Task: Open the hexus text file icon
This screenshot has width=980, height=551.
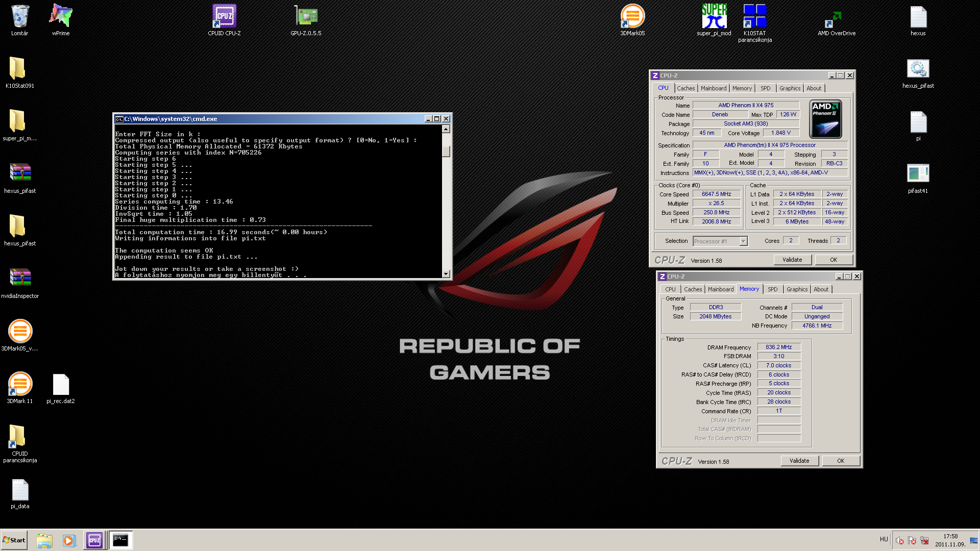Action: coord(918,20)
